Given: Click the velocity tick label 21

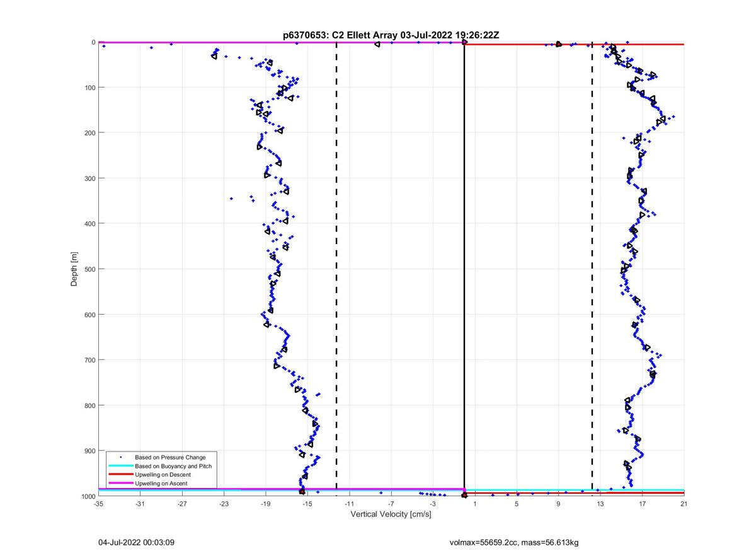Looking at the screenshot, I should [684, 504].
